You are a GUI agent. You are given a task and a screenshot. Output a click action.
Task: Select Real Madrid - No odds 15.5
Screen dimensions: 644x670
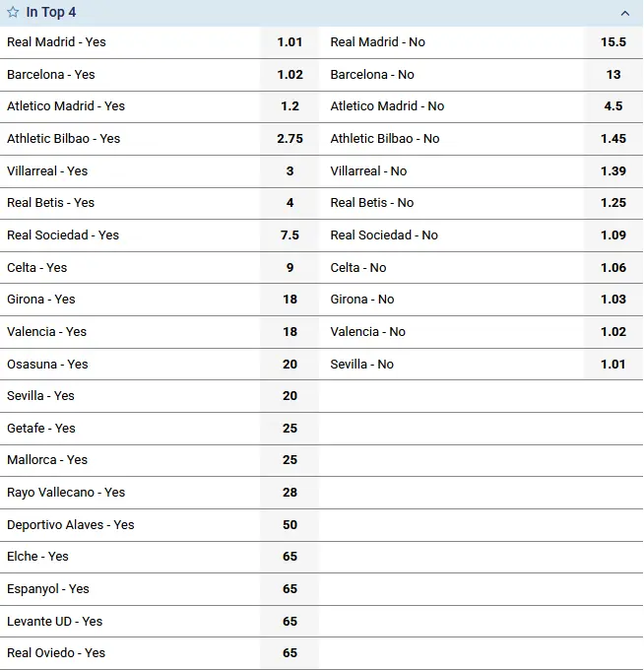[x=612, y=42]
